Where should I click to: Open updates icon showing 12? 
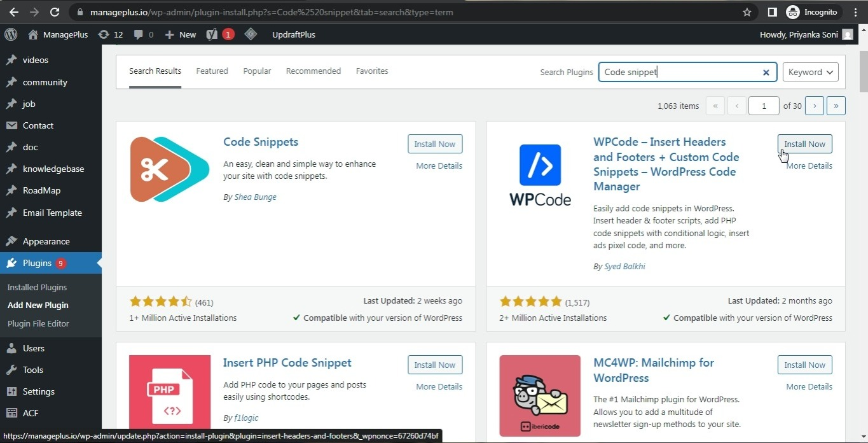tap(110, 34)
